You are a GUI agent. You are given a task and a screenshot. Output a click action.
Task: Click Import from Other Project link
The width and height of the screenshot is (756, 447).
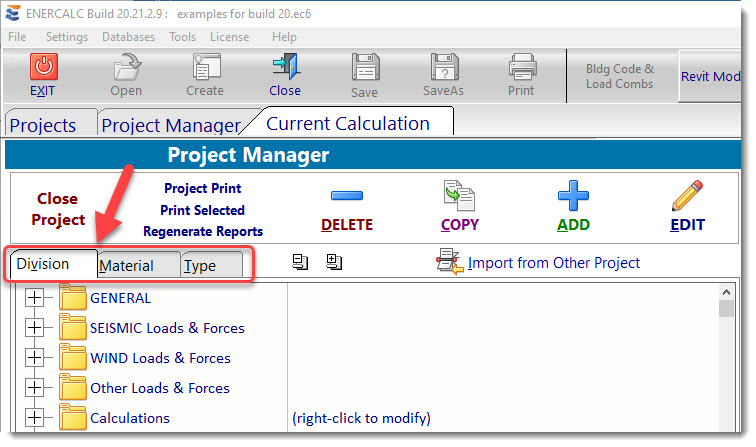tap(553, 263)
